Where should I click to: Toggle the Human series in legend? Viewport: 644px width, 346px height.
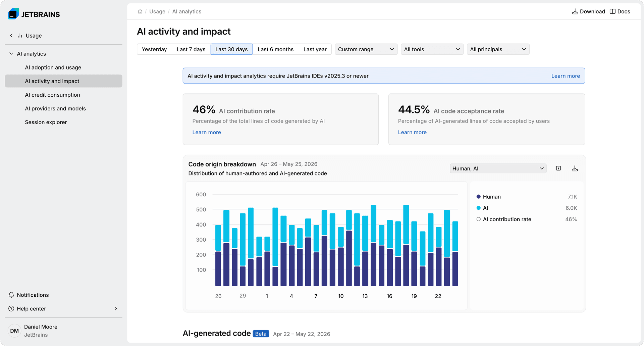[x=489, y=197]
